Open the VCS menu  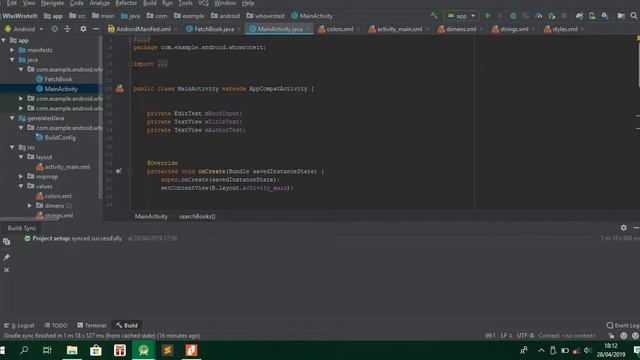point(203,3)
